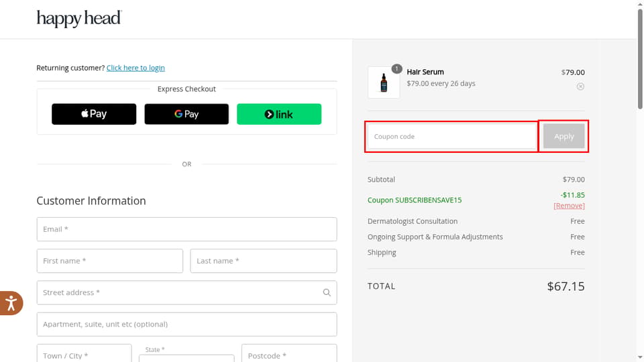Screen dimensions: 644x362
Task: Click the "$79.00 every 26 days" text
Action: [x=441, y=83]
